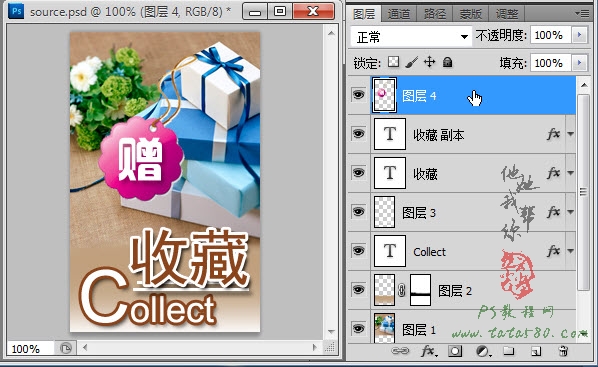Hide the 图层 2 layer
Screen dimensions: 598x367
[358, 290]
